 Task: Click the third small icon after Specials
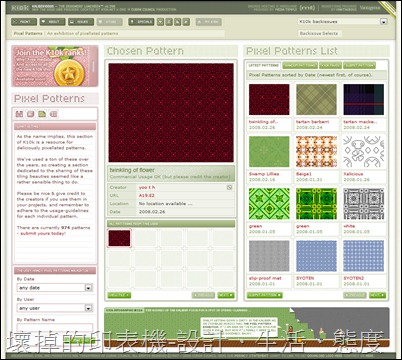[178, 22]
